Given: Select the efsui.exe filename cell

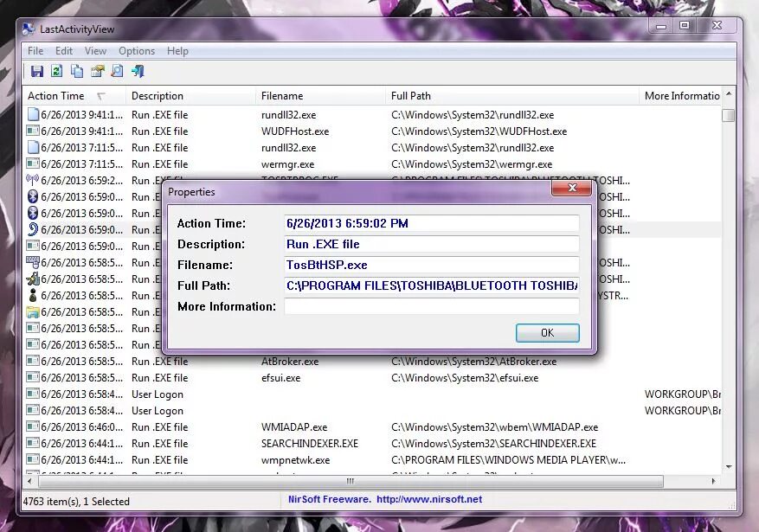Looking at the screenshot, I should (x=280, y=378).
